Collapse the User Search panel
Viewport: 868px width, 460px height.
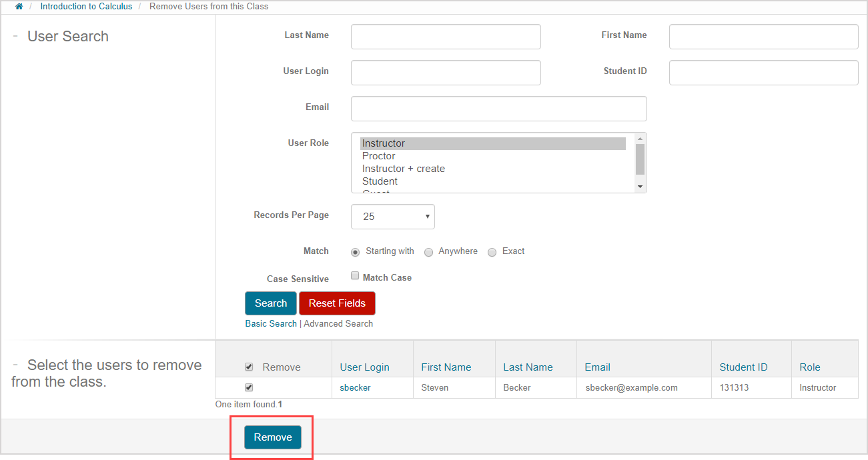pyautogui.click(x=16, y=35)
